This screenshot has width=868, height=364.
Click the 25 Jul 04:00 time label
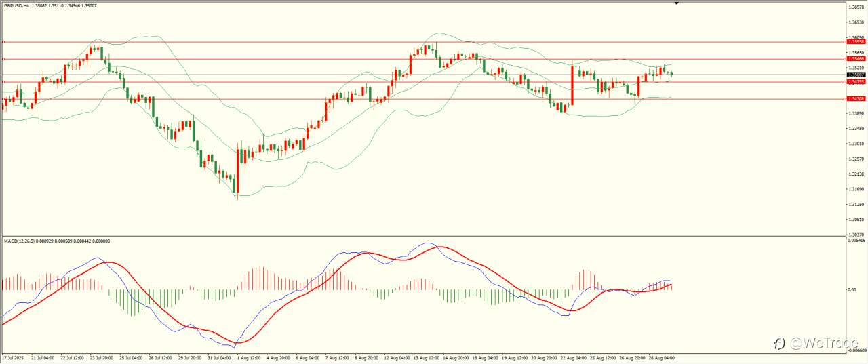click(131, 357)
